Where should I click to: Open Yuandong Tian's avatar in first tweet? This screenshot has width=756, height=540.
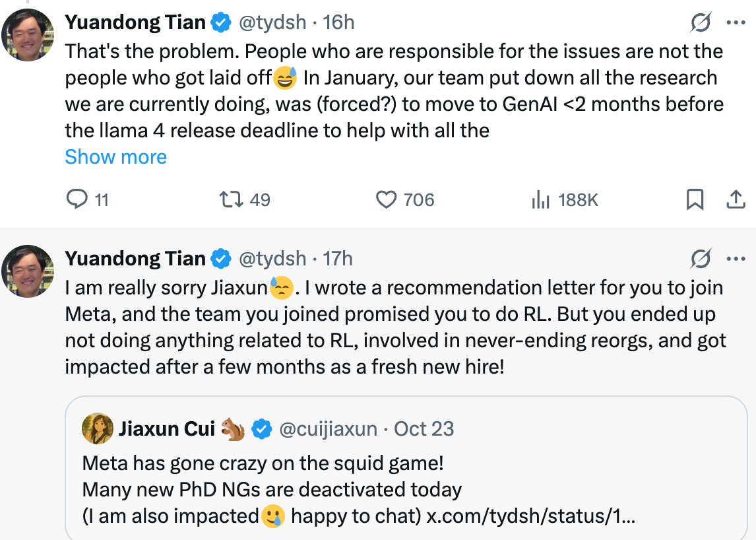coord(28,34)
